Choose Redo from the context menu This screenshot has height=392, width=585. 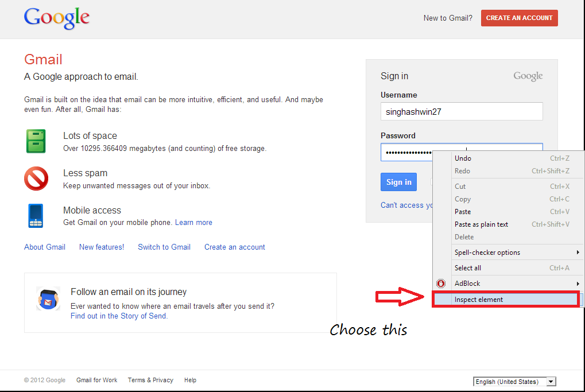click(x=517, y=171)
